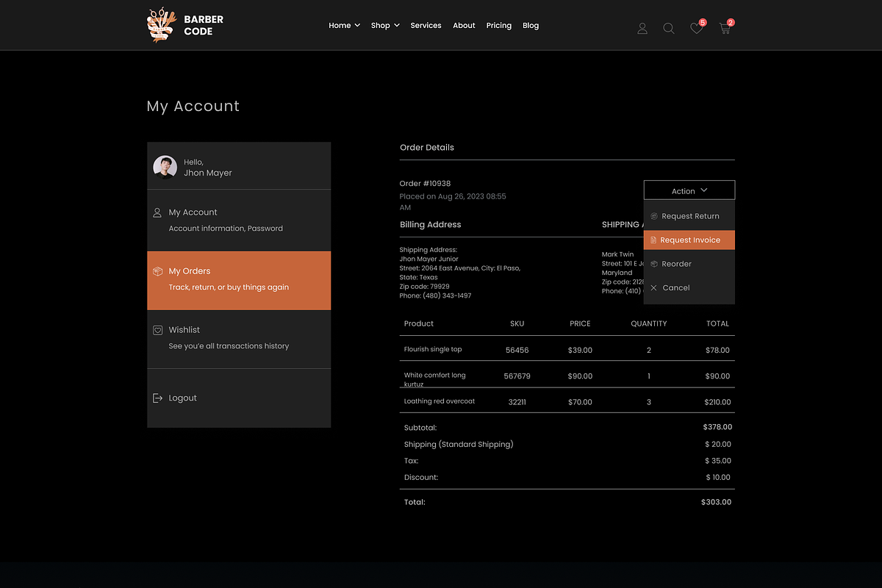
Task: Expand the Home menu chevron
Action: click(x=357, y=25)
